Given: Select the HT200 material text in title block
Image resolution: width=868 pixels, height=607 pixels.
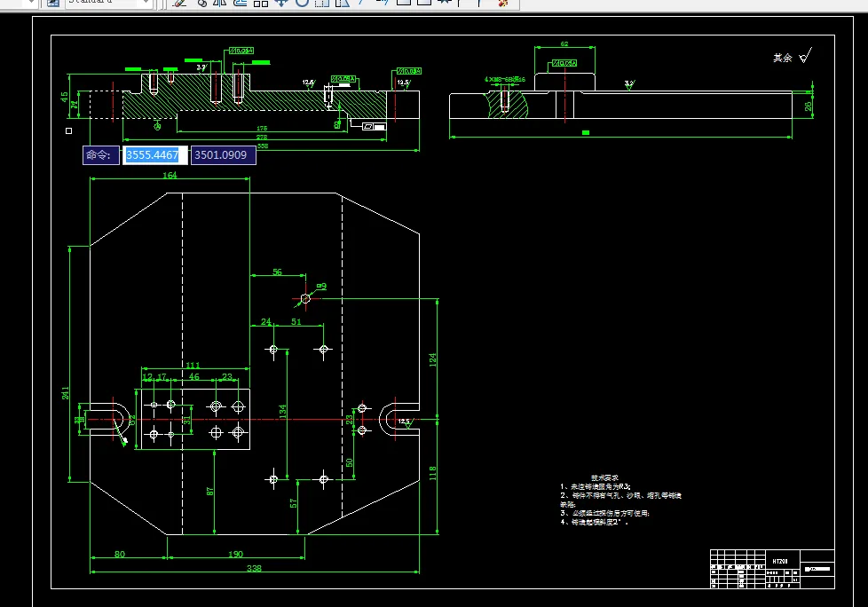Looking at the screenshot, I should 780,561.
